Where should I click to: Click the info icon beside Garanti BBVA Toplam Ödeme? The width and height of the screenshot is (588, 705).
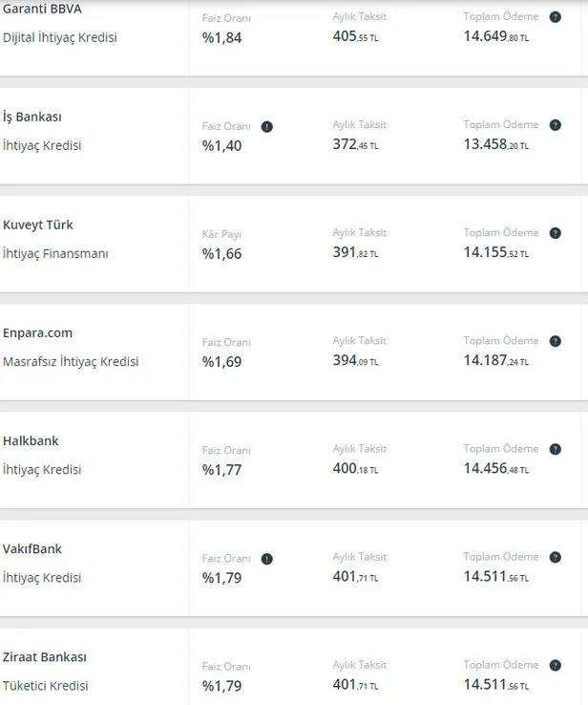pos(555,17)
